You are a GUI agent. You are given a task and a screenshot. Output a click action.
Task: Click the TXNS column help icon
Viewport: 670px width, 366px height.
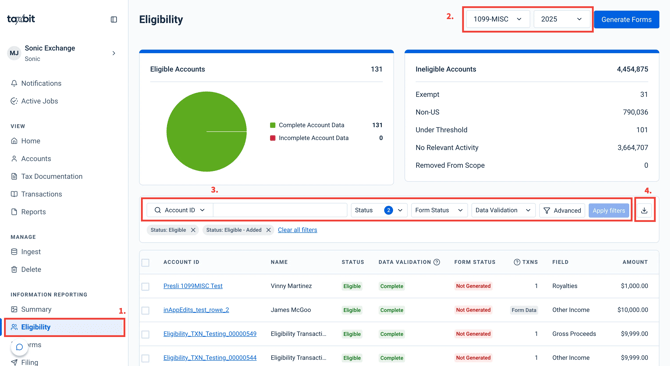tap(517, 262)
